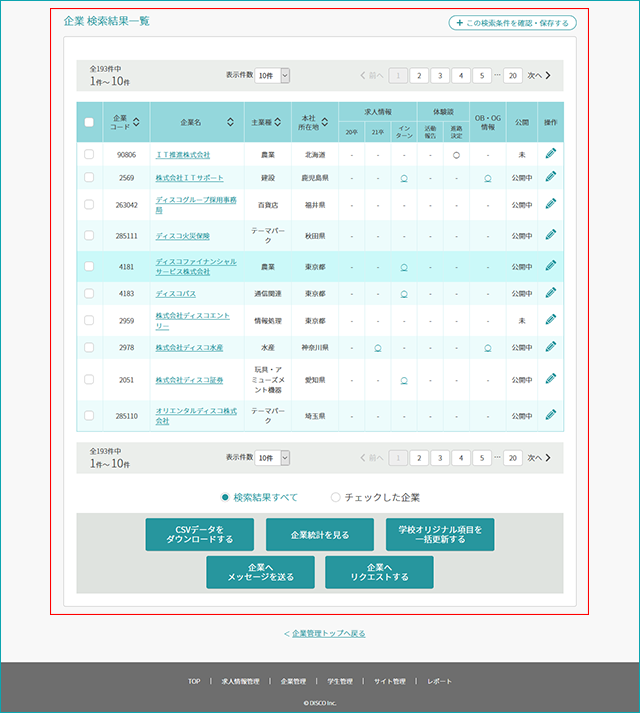Click top pagination 次へ arrow

coord(539,75)
